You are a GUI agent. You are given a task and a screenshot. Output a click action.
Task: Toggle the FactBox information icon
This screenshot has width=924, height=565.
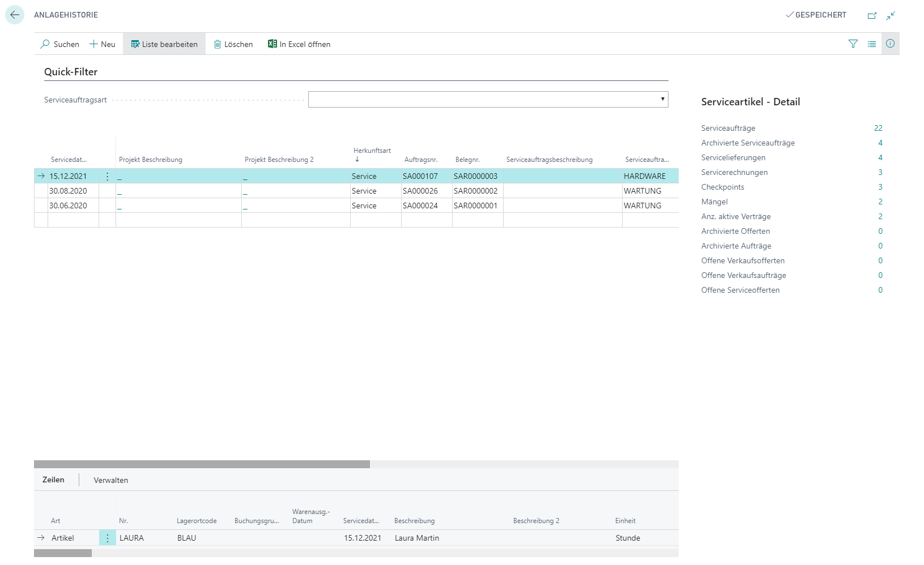(891, 44)
